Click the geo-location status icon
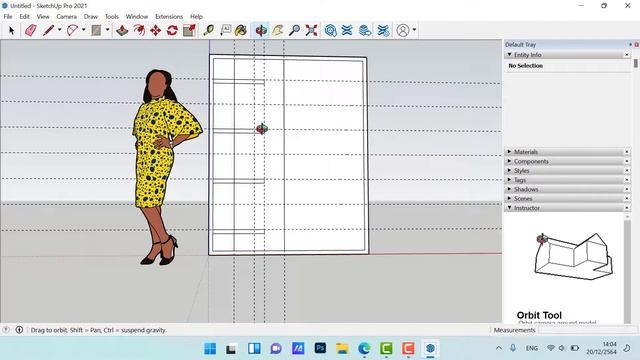 tap(6, 330)
